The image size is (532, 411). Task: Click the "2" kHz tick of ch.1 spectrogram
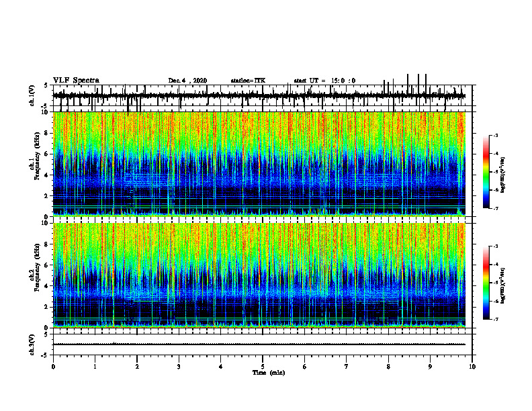[x=48, y=196]
